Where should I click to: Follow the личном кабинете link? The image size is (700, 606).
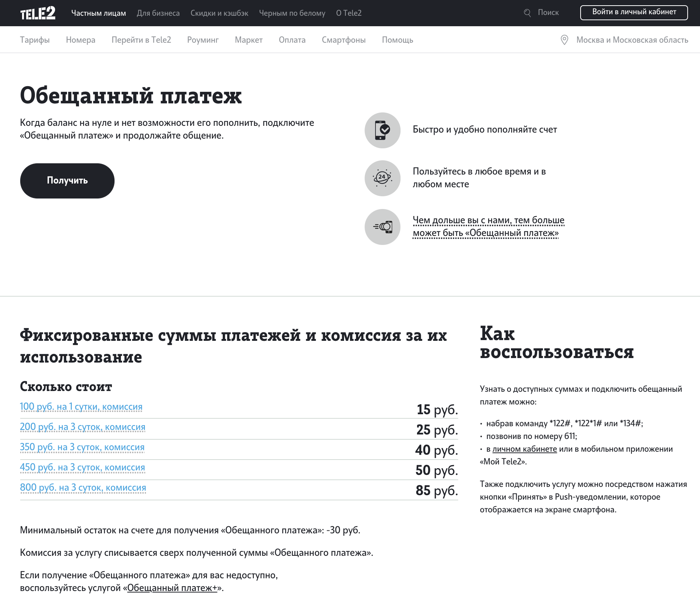coord(524,449)
